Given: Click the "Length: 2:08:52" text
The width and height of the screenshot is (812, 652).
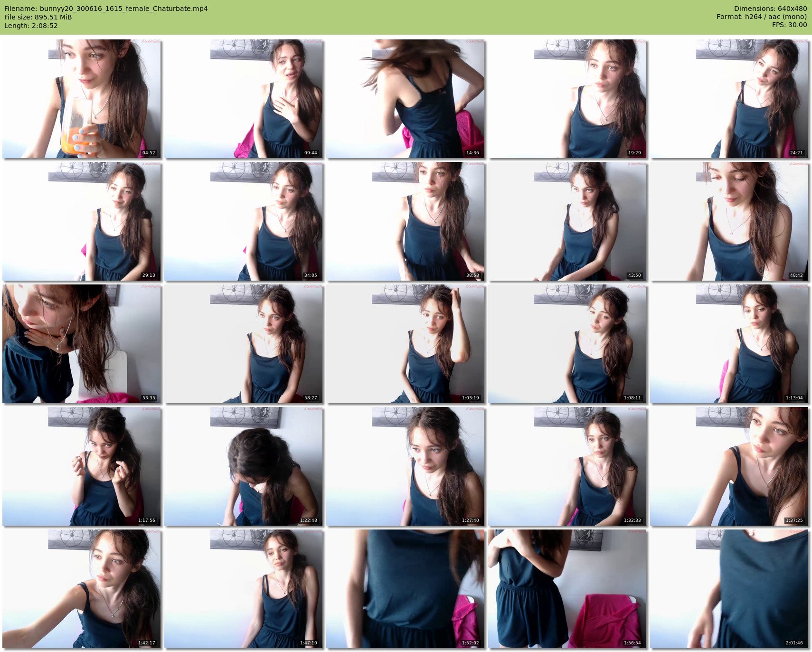Looking at the screenshot, I should tap(31, 26).
